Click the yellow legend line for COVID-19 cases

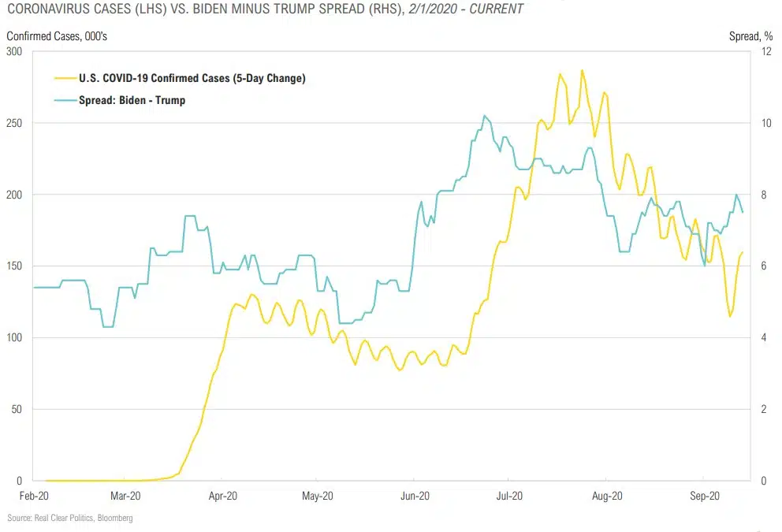tap(64, 79)
